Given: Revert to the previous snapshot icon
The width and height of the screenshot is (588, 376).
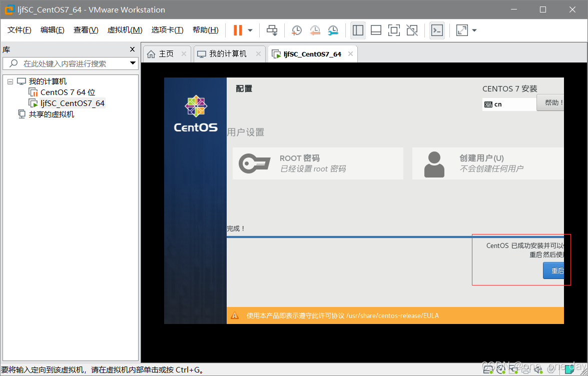Looking at the screenshot, I should pyautogui.click(x=315, y=30).
